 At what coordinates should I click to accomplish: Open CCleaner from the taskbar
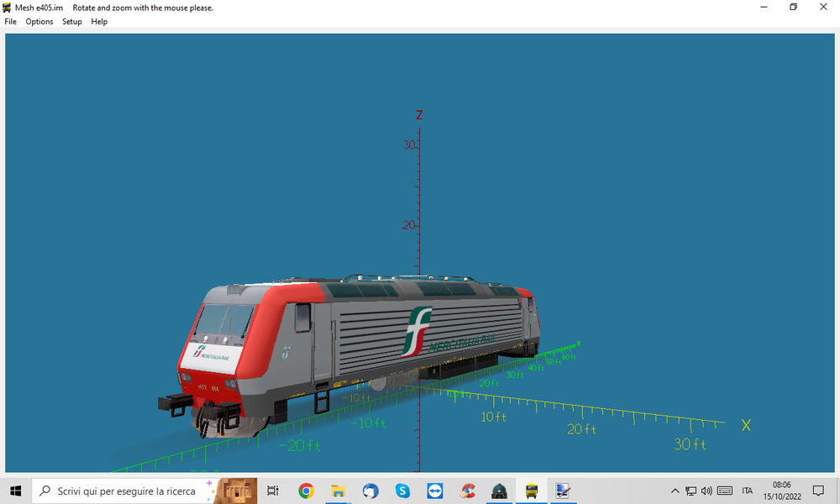coord(467,491)
